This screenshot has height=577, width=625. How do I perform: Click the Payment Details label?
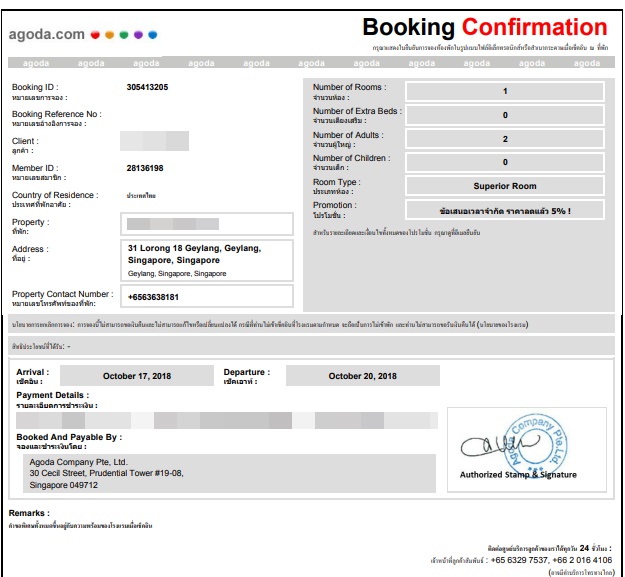click(53, 395)
